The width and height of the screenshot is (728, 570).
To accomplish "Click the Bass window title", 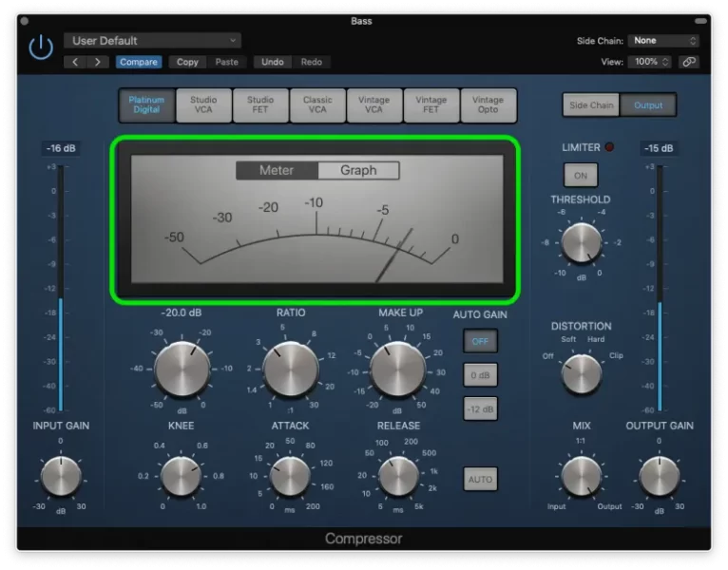I will [361, 21].
